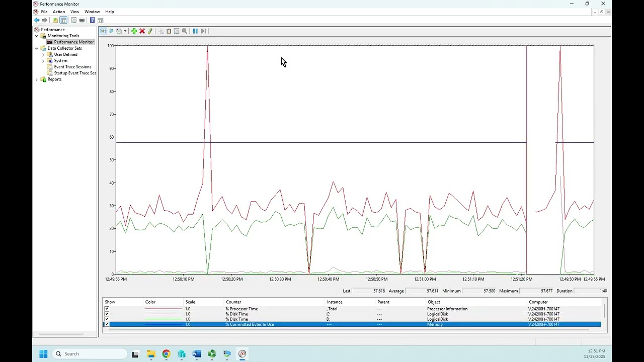Open graph Properties icon
This screenshot has width=644, height=362.
pyautogui.click(x=177, y=31)
